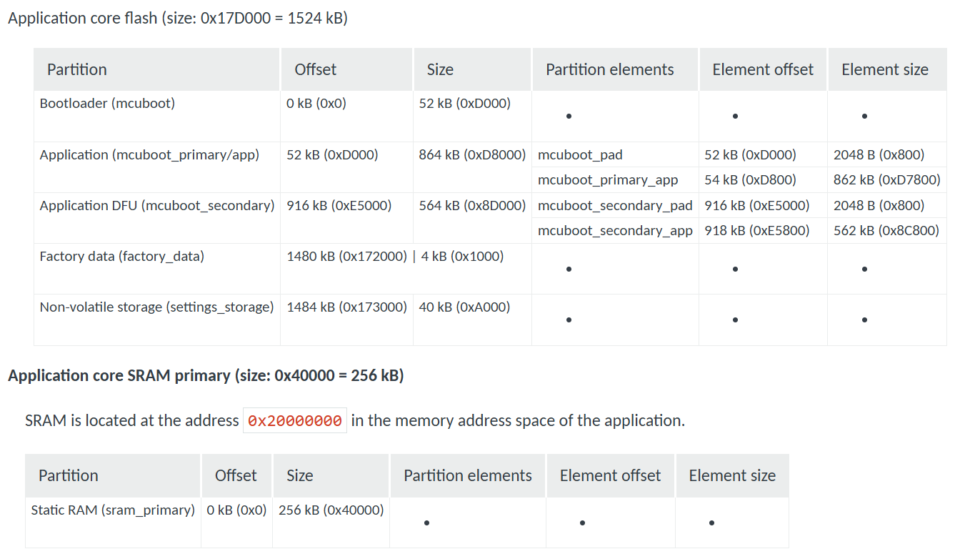Click the Application core SRAM primary heading
Screen dimensions: 980x554
206,375
